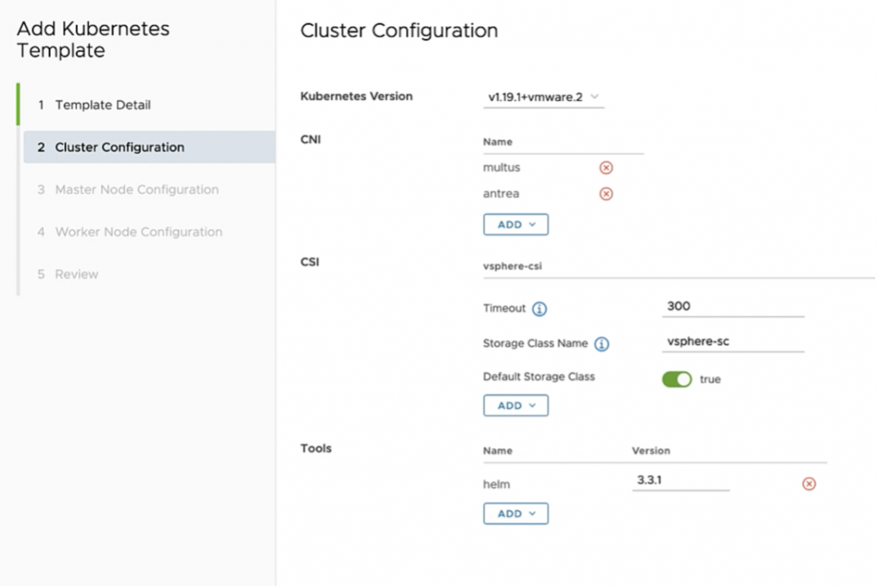The height and width of the screenshot is (588, 877).
Task: Open the Tools ADD dropdown
Action: point(516,514)
